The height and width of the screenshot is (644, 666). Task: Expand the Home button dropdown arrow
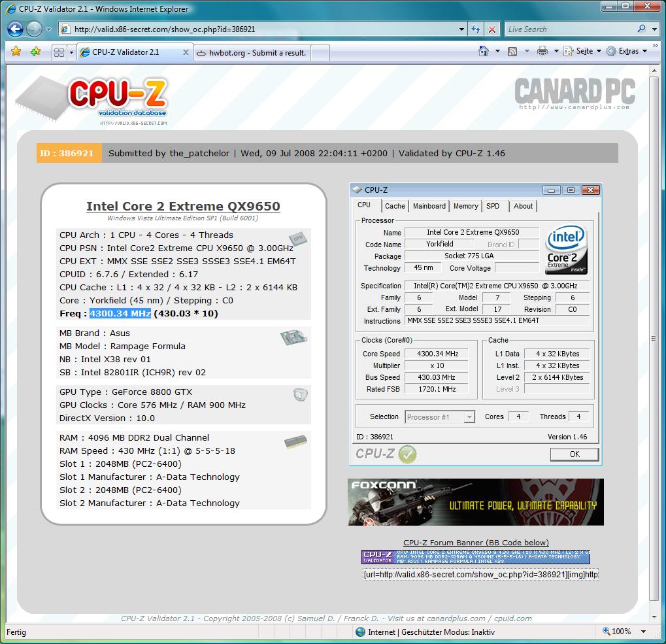pyautogui.click(x=497, y=52)
